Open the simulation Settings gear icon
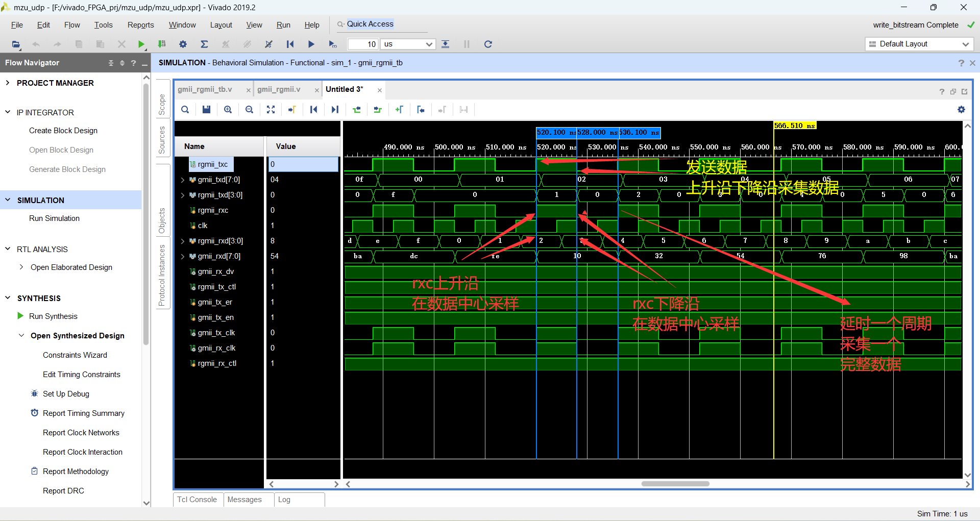This screenshot has width=980, height=521. click(x=183, y=44)
